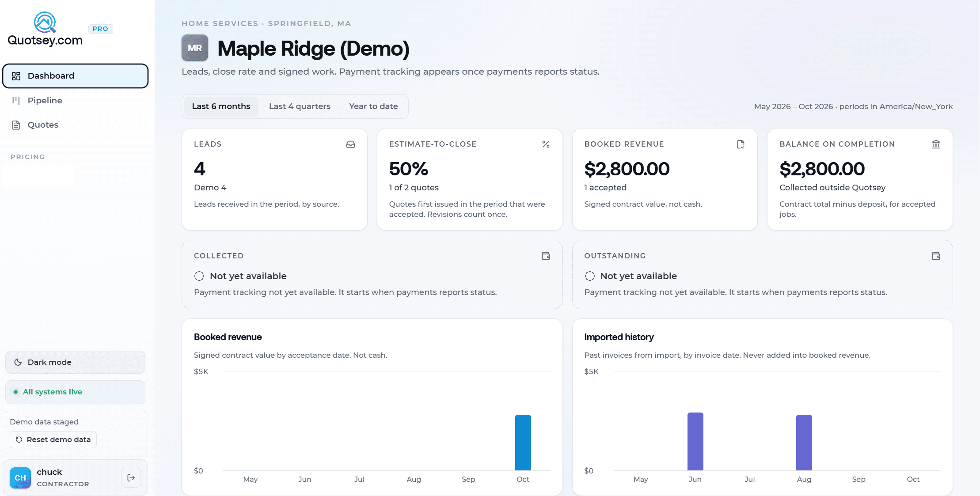Click the Demo data staged label
The image size is (980, 496).
(44, 422)
